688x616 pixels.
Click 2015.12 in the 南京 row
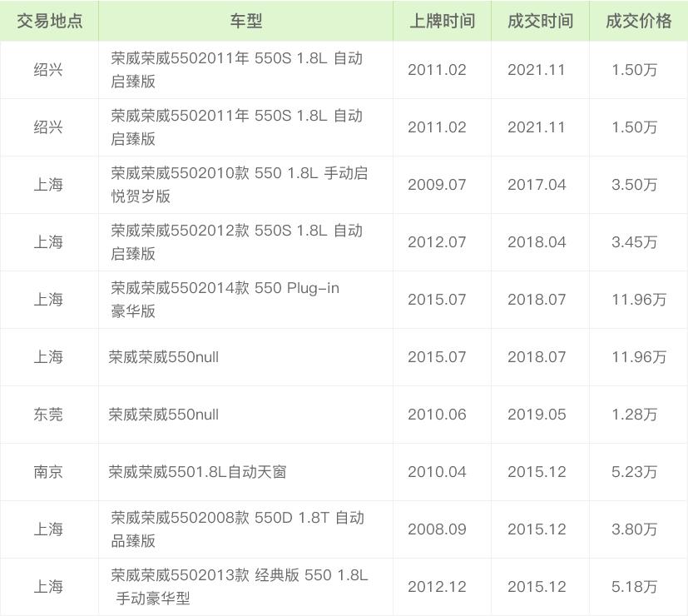point(537,473)
